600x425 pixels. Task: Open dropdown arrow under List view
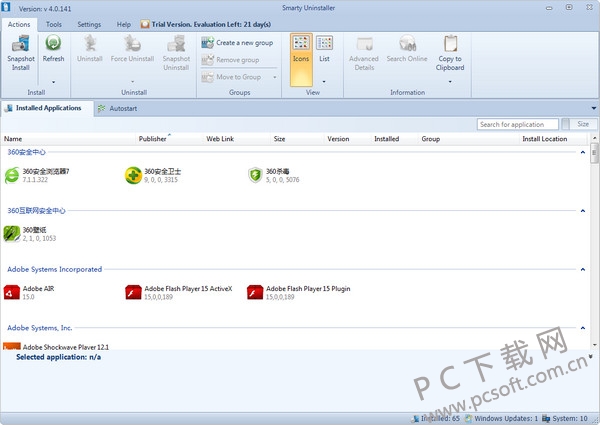[324, 82]
